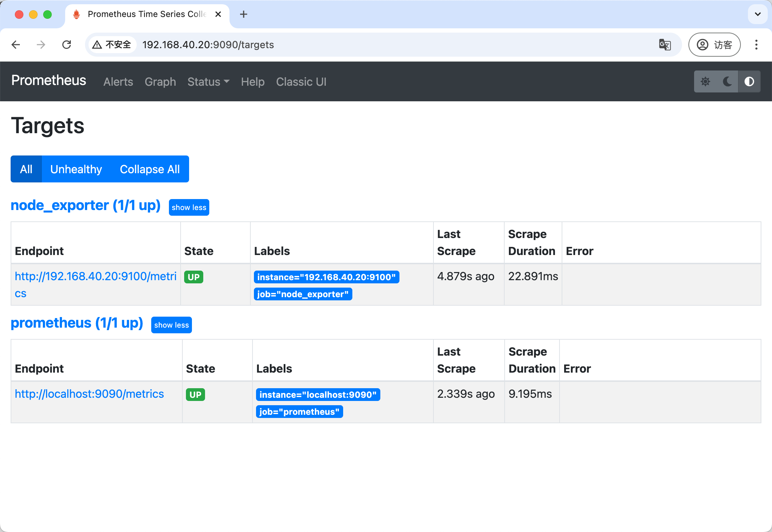
Task: Switch to light theme sun icon
Action: pyautogui.click(x=705, y=81)
